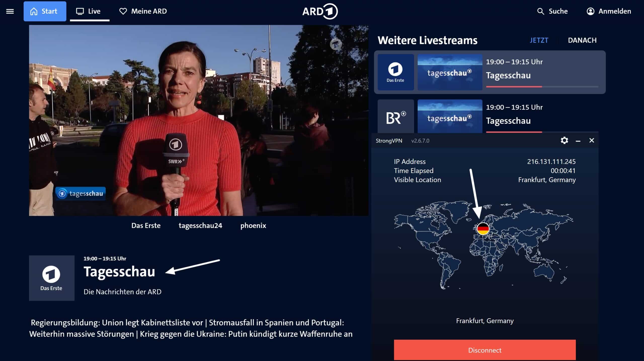Click the BR channel logo in livestream list
Viewport: 644px width, 361px height.
pos(395,116)
